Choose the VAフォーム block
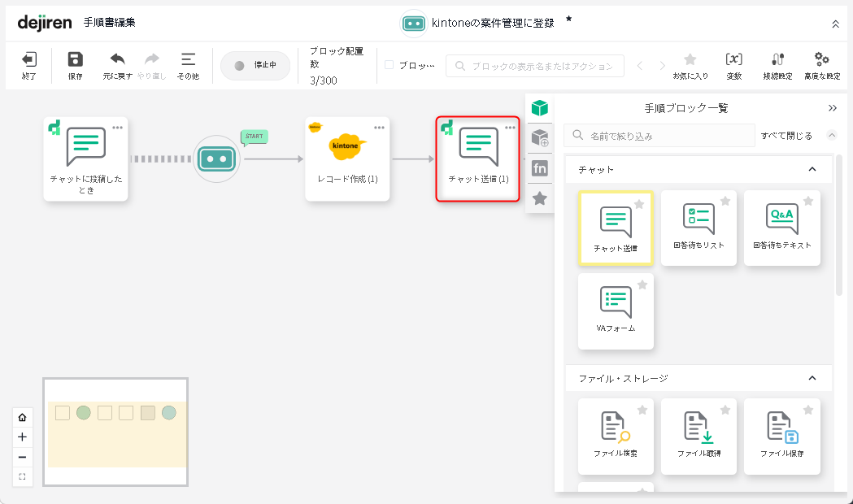Viewport: 853px width, 504px height. 616,311
